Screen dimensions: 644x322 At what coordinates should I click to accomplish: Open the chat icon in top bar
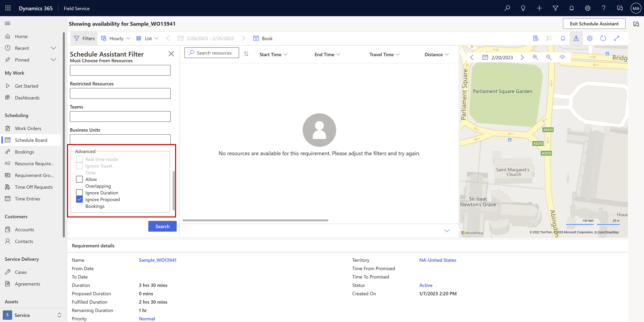620,8
